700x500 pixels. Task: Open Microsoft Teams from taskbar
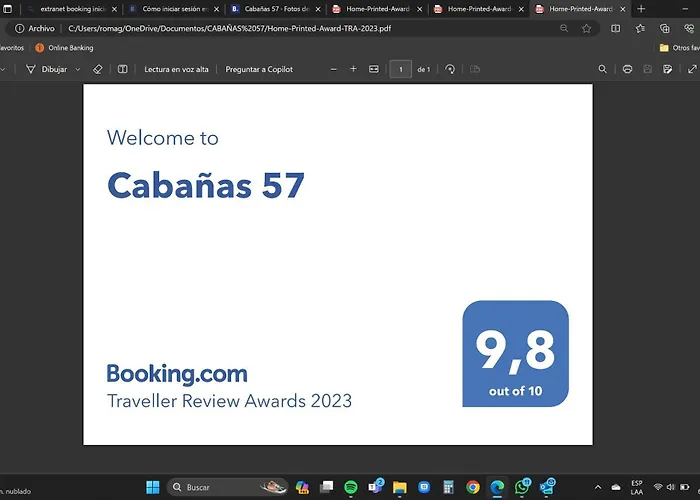(375, 487)
